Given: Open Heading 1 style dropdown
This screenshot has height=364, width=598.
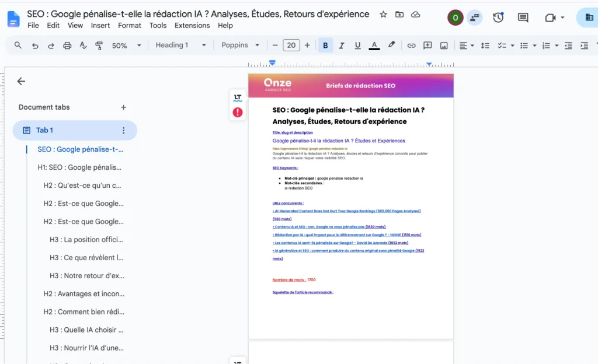Looking at the screenshot, I should [x=181, y=45].
